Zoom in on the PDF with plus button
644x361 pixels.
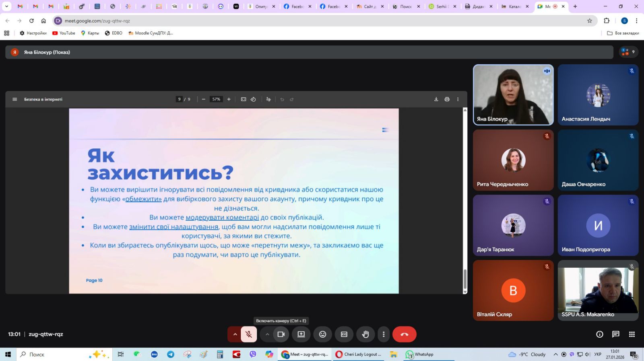229,99
